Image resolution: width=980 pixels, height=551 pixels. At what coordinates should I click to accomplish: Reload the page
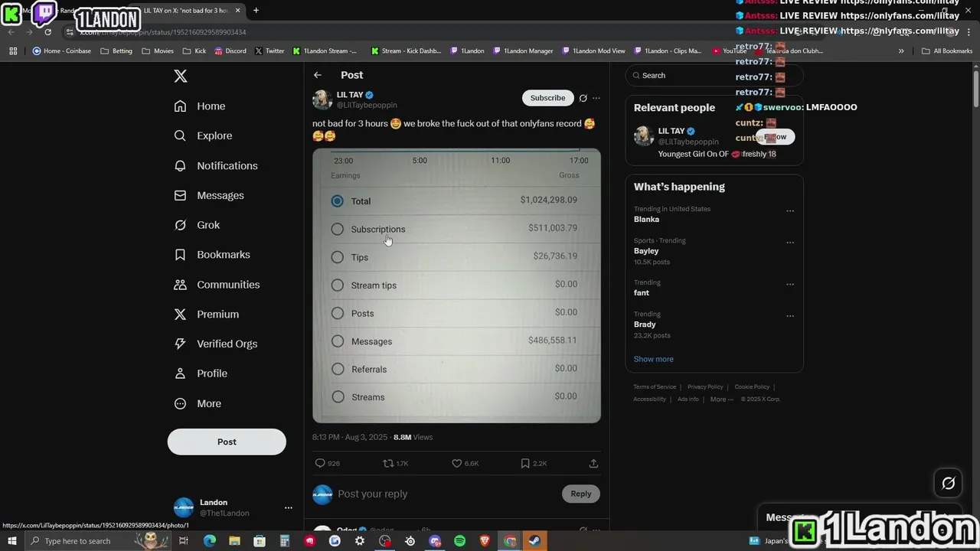coord(47,32)
